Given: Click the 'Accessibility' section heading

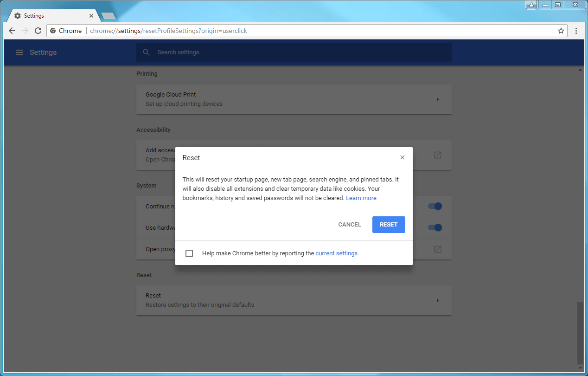Looking at the screenshot, I should pyautogui.click(x=153, y=130).
